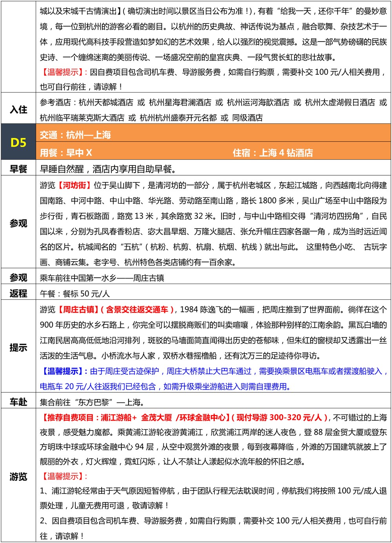Screen dimensions: 392x543
Task: Select the 交通：杭州—上海 header text
Action: [75, 135]
